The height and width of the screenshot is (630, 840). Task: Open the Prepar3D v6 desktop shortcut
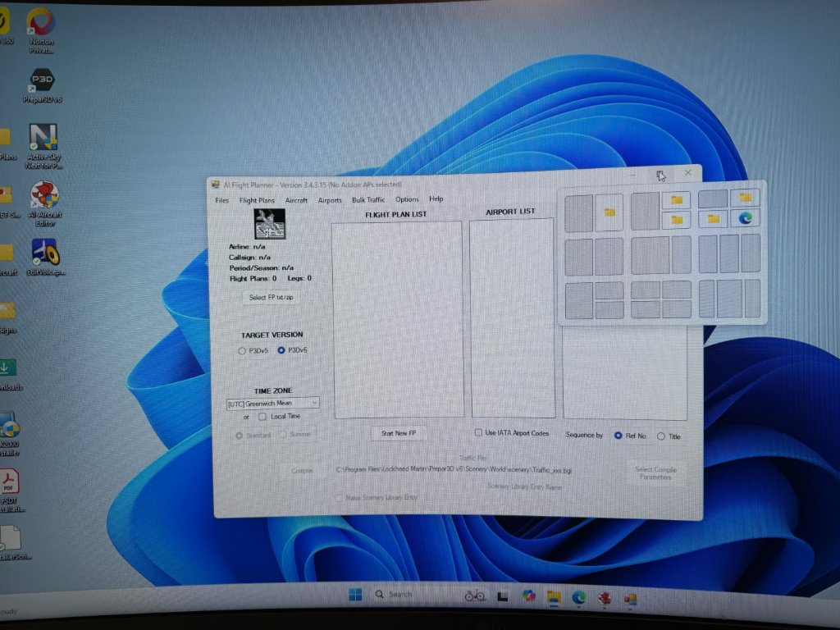pyautogui.click(x=44, y=83)
